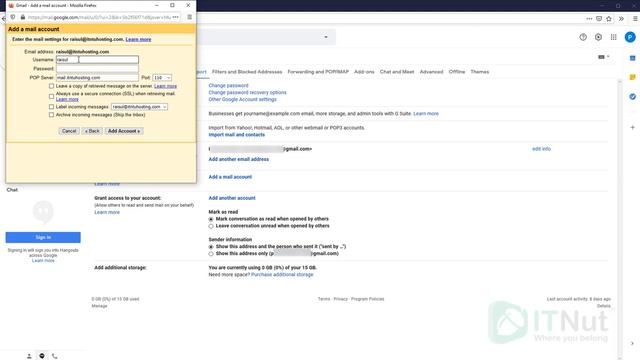Viewport: 640px width, 360px height.
Task: Open Google account avatar P
Action: (x=630, y=37)
